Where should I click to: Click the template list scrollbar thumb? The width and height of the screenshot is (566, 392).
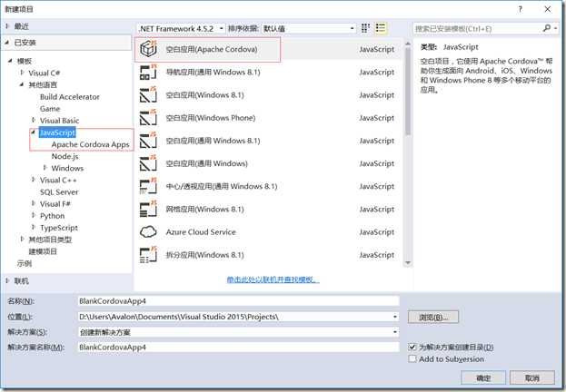pos(408,92)
